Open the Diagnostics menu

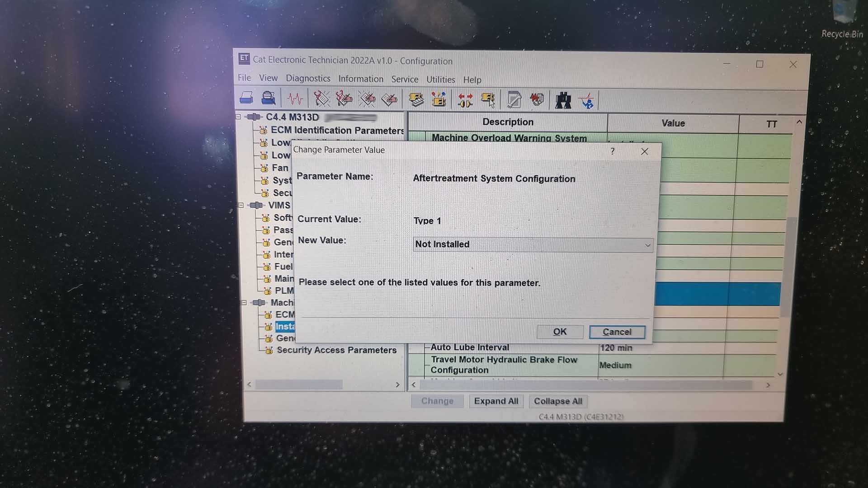308,79
